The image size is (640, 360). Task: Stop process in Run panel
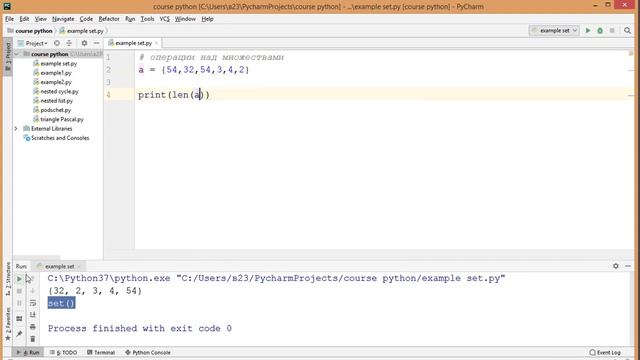click(x=19, y=291)
